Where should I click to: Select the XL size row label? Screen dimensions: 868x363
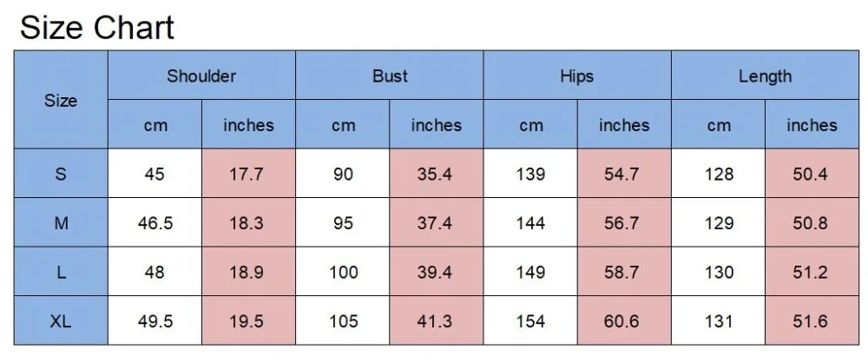[61, 320]
